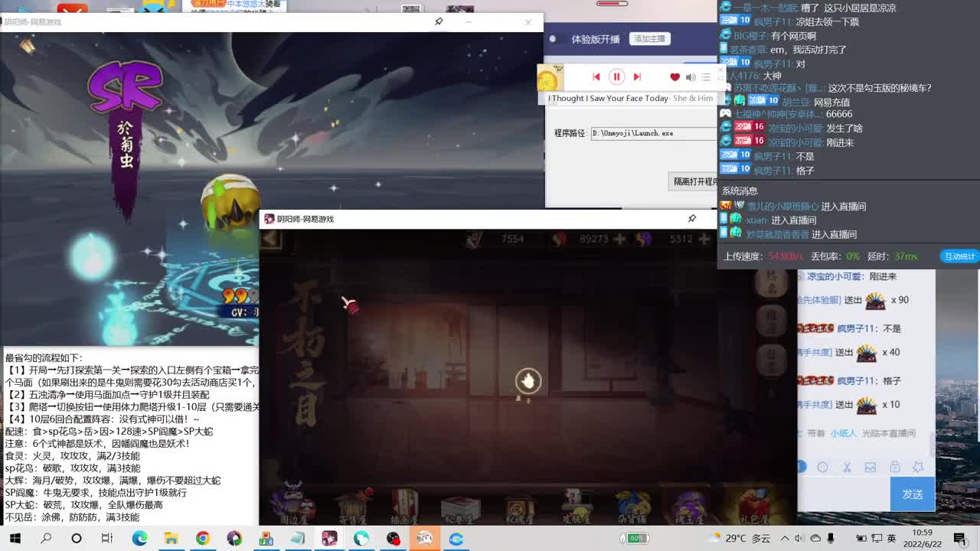Add more jade via plus beside 5312
The image size is (980, 551).
(704, 240)
